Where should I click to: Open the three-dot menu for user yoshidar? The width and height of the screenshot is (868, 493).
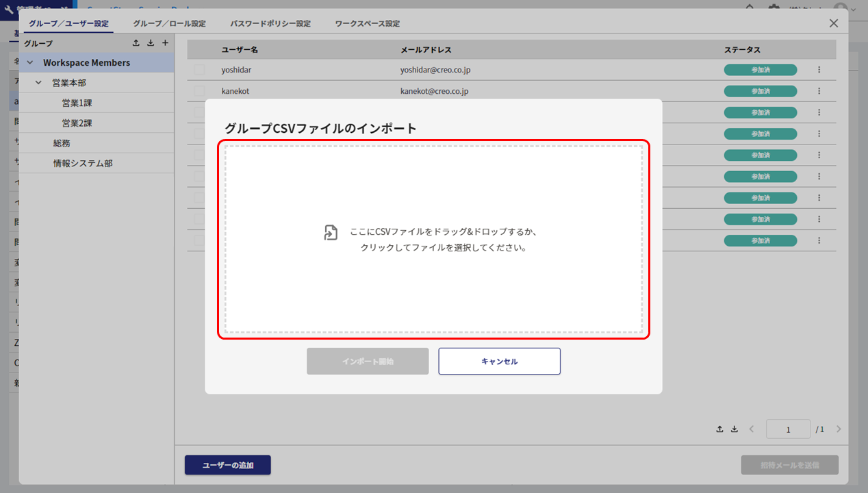819,70
